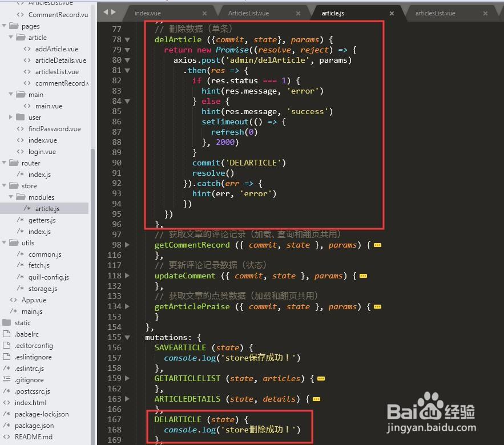Open CommentRecord.vue in sidebar
The width and height of the screenshot is (504, 445).
(58, 14)
